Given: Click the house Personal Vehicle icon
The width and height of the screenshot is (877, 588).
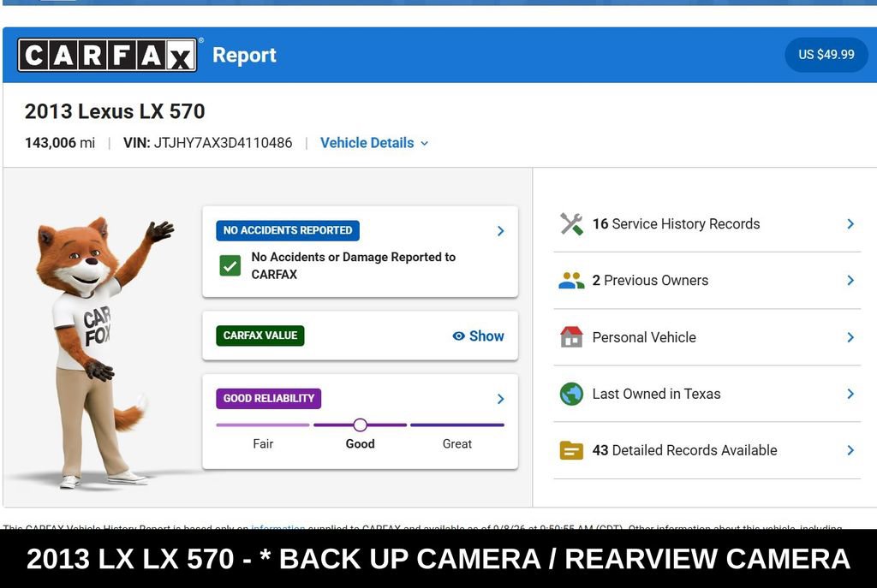Looking at the screenshot, I should [571, 337].
